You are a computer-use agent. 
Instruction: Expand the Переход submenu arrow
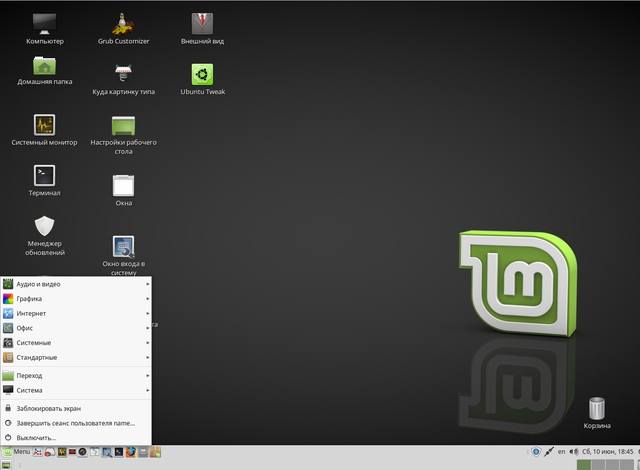[147, 375]
